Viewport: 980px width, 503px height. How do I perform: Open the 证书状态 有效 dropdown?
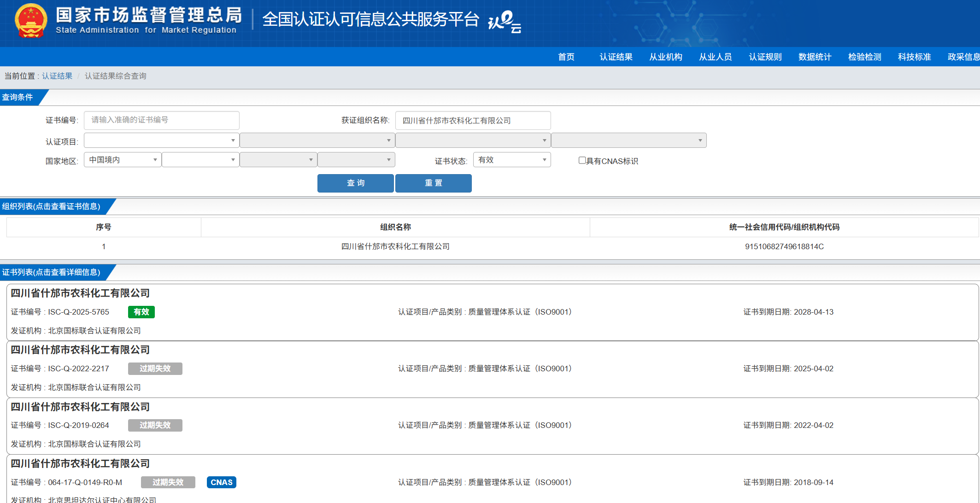511,160
